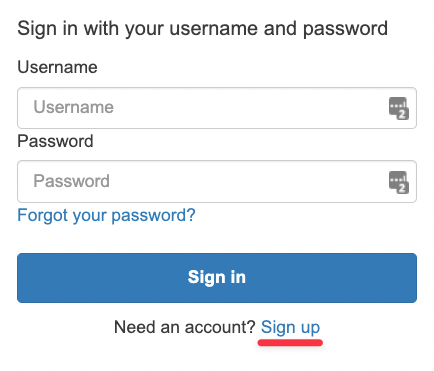Viewport: 434px width, 371px height.
Task: Open the Forgot your password? link
Action: (x=106, y=215)
